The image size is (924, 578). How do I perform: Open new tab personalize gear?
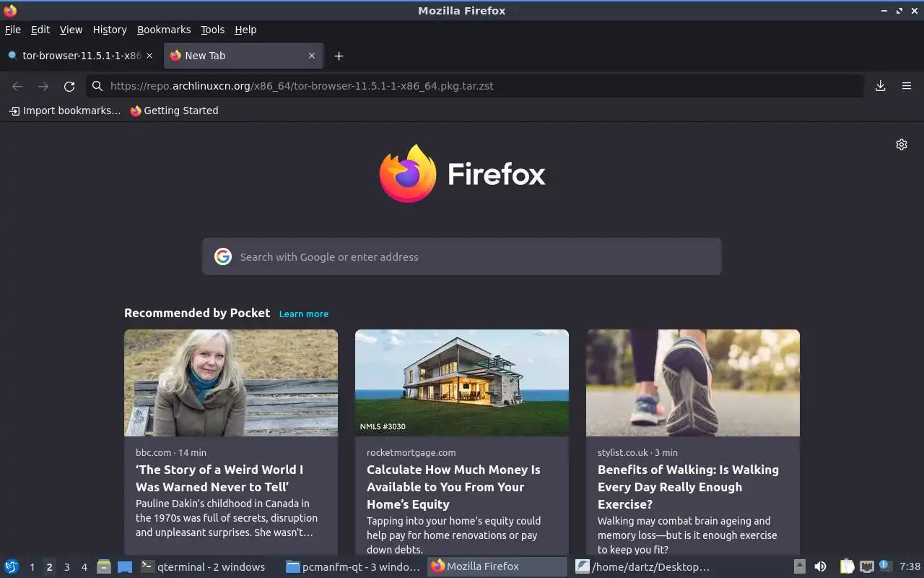[x=902, y=144]
